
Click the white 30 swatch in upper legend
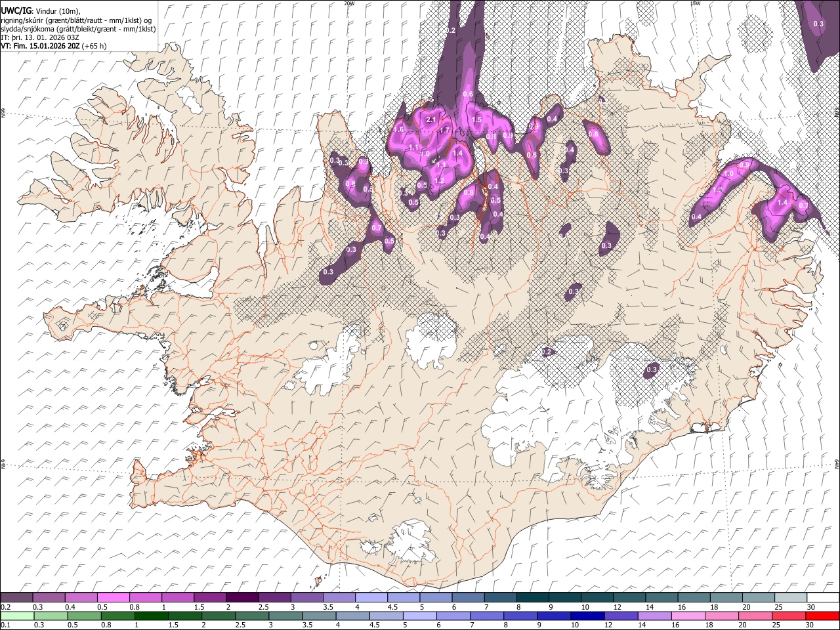pos(822,597)
